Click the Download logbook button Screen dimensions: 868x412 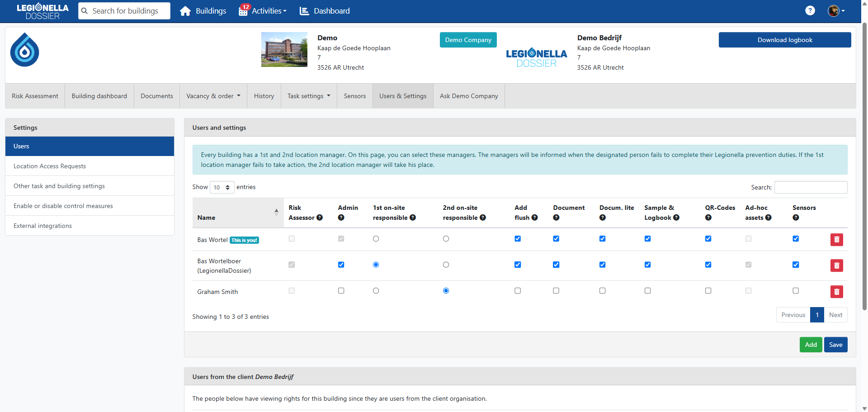[784, 40]
